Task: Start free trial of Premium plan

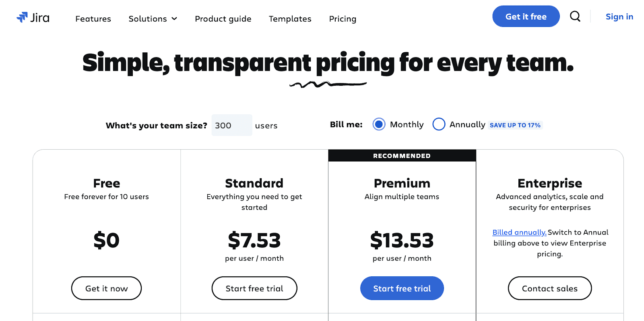Action: point(402,288)
